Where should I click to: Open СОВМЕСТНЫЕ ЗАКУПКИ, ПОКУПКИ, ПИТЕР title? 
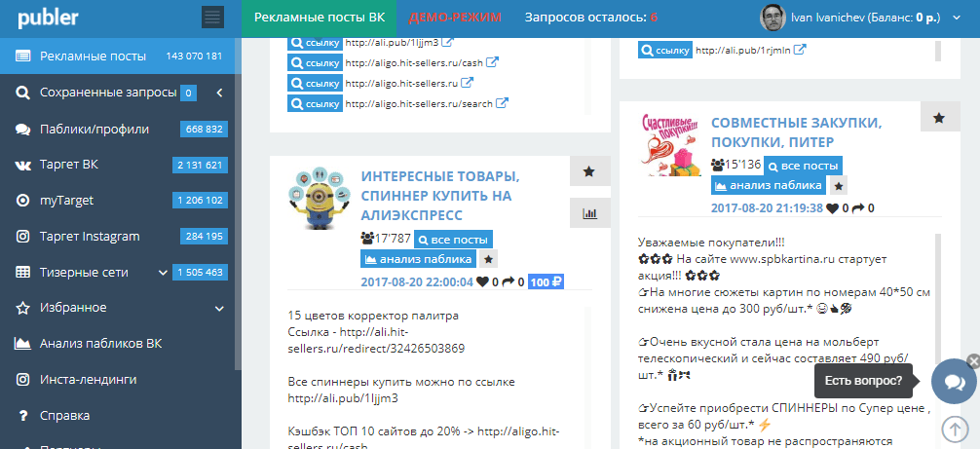coord(796,131)
